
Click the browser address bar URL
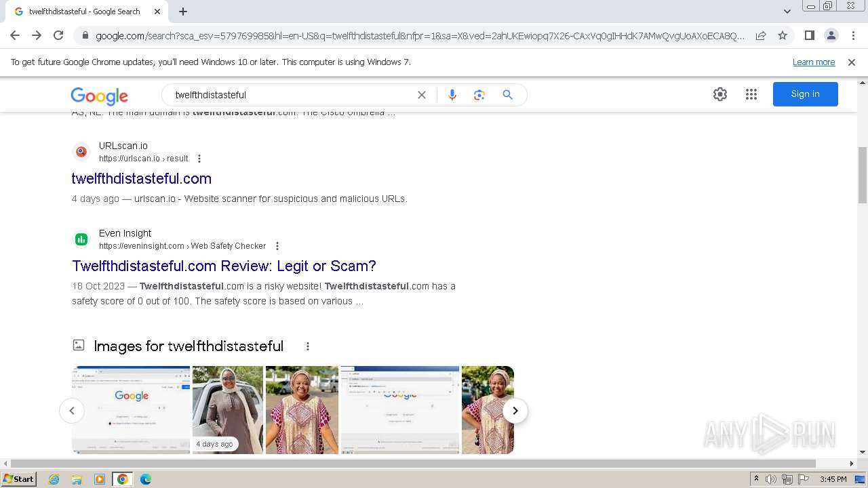tap(420, 35)
